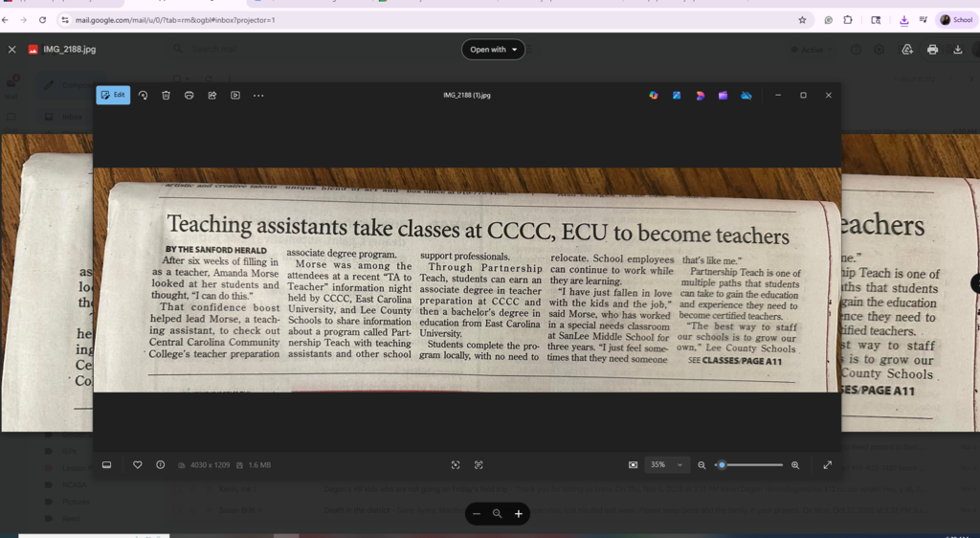The width and height of the screenshot is (980, 538).
Task: Enter fullscreen using the expand arrows icon
Action: 827,464
